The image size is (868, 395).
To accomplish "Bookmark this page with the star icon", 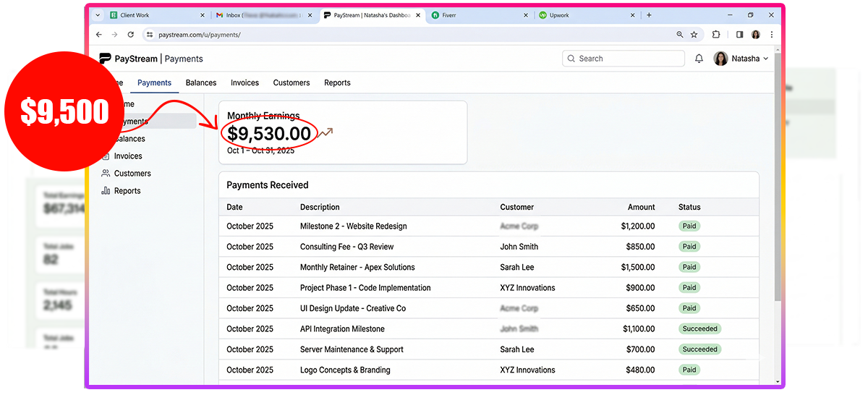I will pos(694,35).
